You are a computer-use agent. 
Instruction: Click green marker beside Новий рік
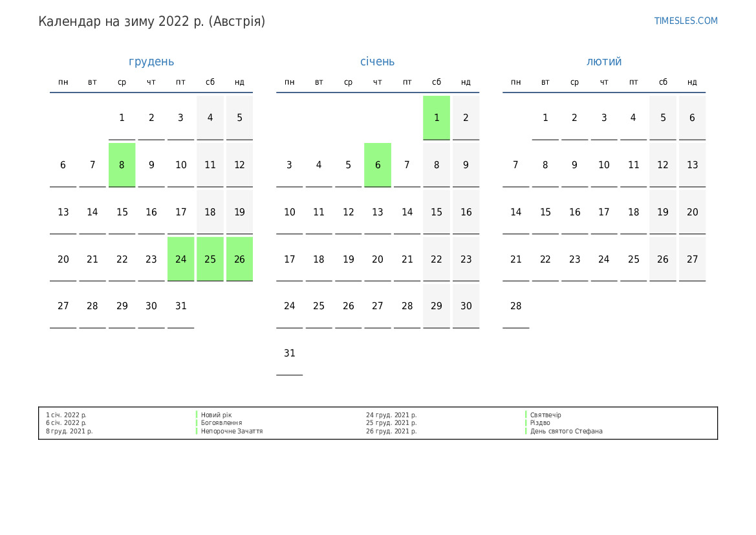tap(197, 415)
